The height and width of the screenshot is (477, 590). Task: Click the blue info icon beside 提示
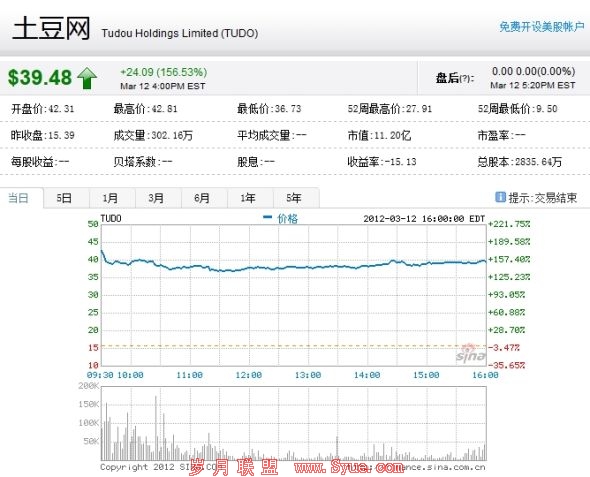click(500, 197)
